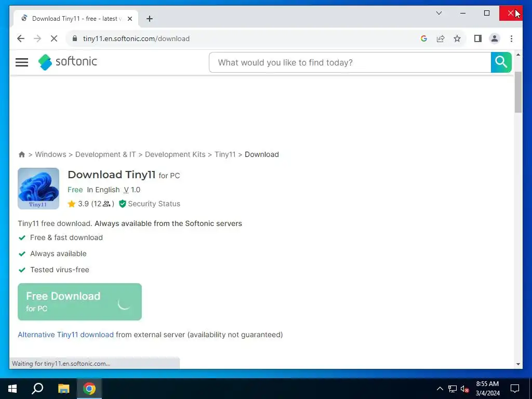
Task: Click 'Always available' list item
Action: (x=58, y=254)
